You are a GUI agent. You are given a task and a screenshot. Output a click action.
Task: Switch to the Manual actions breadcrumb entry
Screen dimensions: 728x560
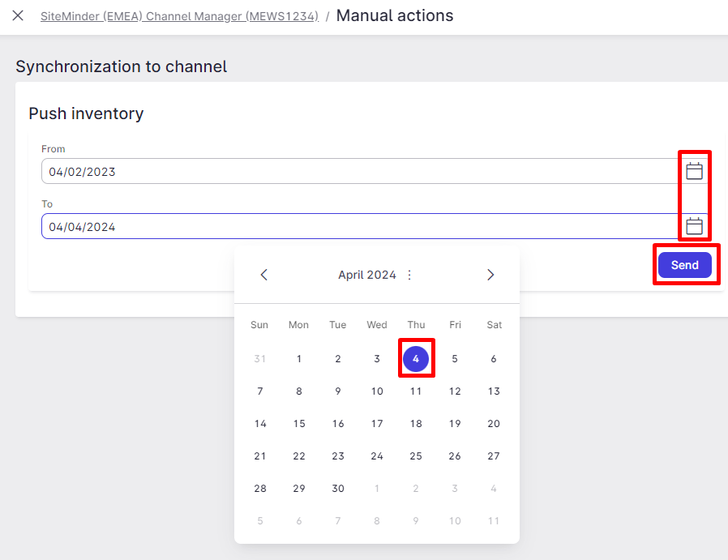click(x=395, y=15)
